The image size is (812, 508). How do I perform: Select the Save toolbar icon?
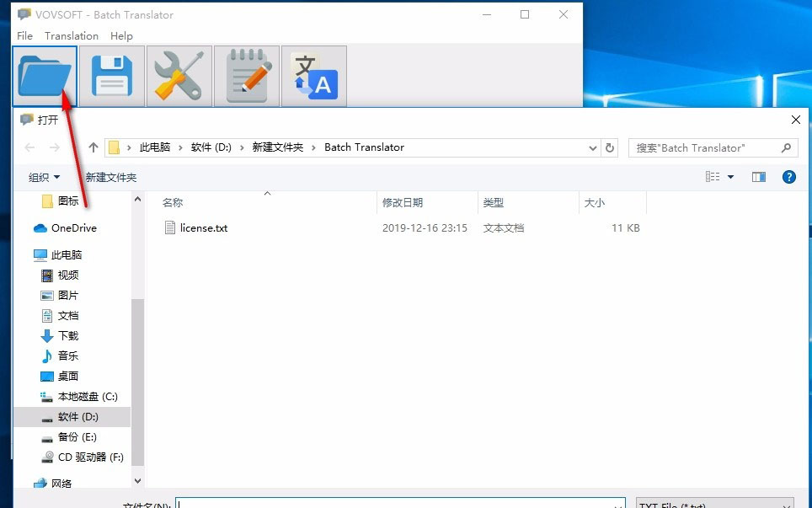pyautogui.click(x=111, y=76)
